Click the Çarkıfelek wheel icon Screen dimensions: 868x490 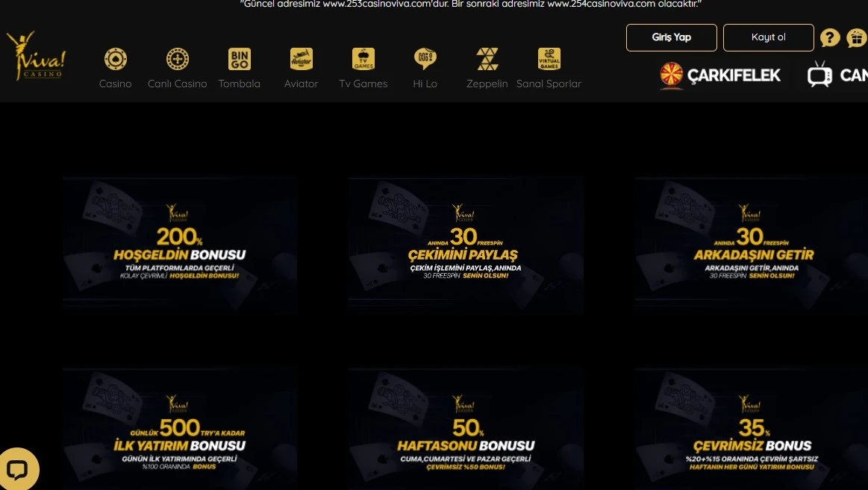[671, 75]
